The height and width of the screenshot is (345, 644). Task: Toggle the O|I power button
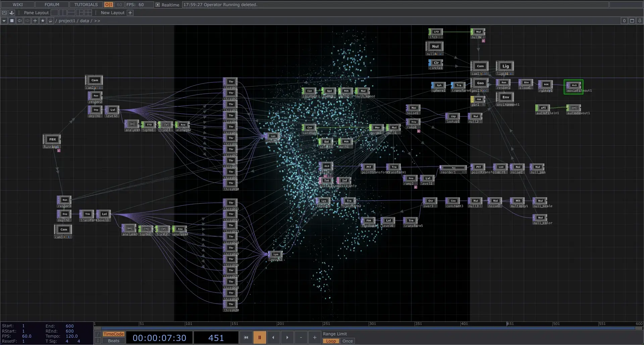109,5
